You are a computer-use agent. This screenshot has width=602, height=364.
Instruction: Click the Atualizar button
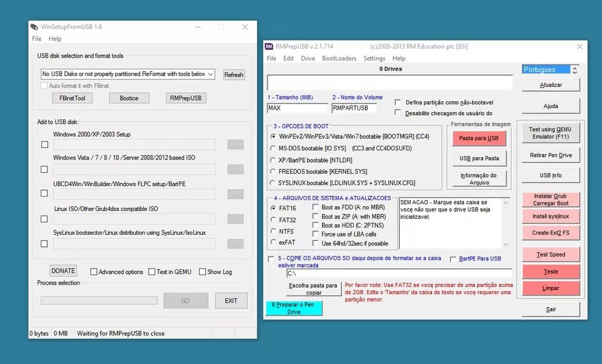coord(551,85)
